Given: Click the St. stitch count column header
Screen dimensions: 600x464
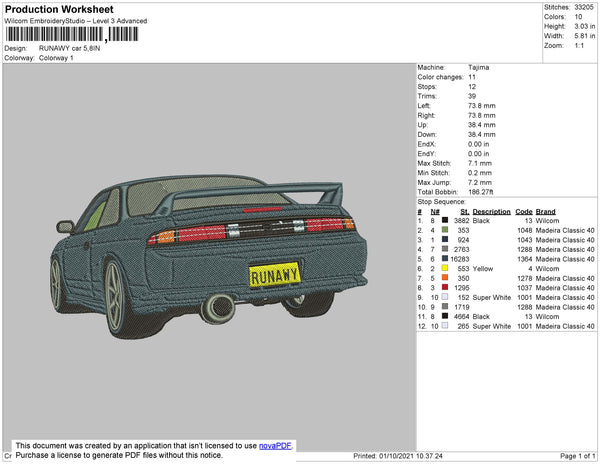Looking at the screenshot, I should click(x=464, y=212).
